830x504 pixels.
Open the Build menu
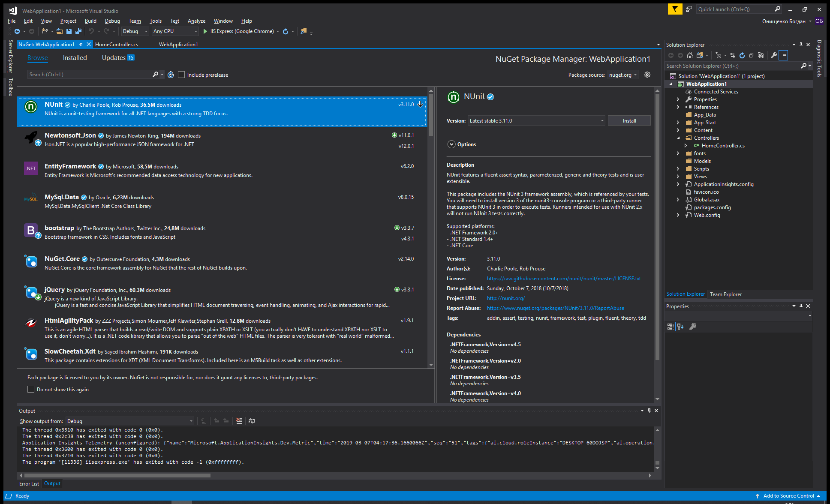click(x=90, y=21)
